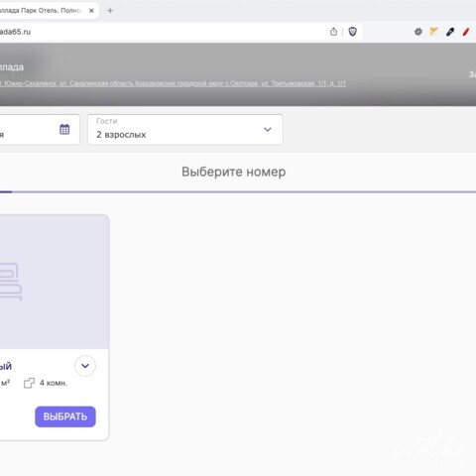
Task: Click the room photo placeholder image
Action: coord(54,282)
